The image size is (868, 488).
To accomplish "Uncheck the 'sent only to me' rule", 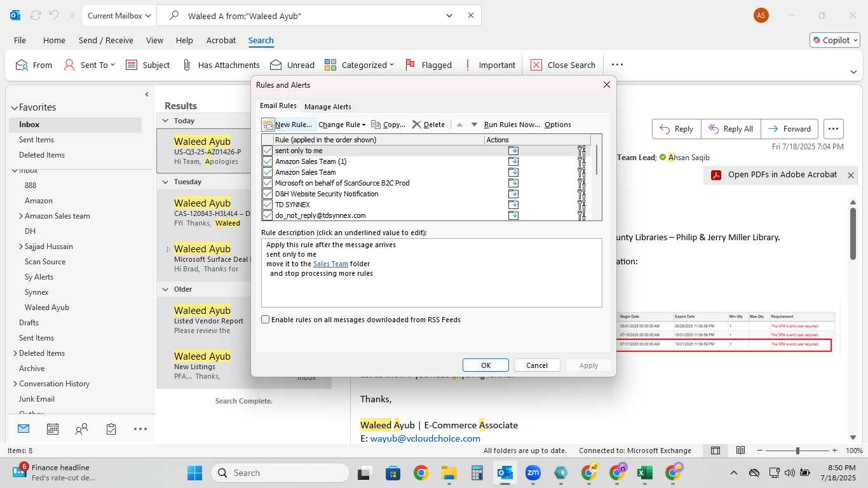I will tap(268, 151).
